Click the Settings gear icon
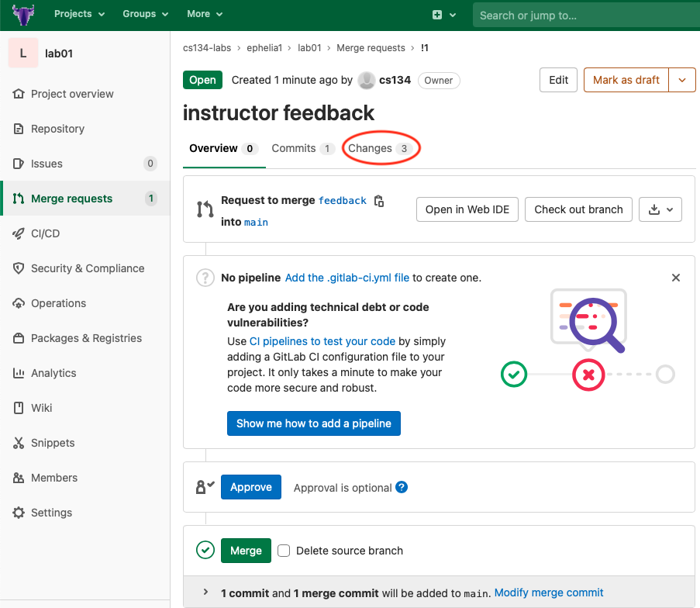The image size is (700, 608). [x=19, y=513]
